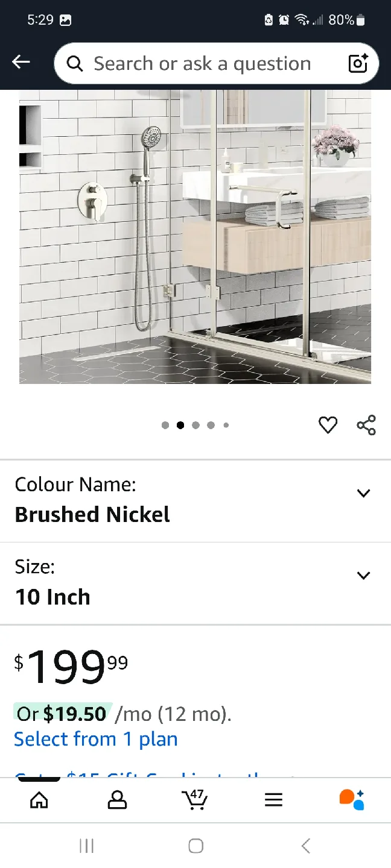
Task: Select the fourth image indicator dot
Action: [211, 425]
